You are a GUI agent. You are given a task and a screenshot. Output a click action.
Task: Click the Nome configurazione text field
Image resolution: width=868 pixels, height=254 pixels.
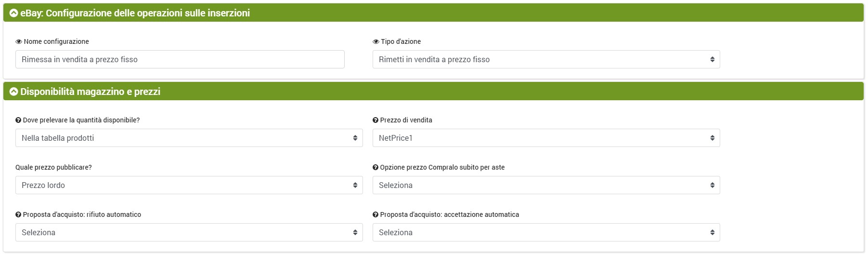click(x=180, y=59)
